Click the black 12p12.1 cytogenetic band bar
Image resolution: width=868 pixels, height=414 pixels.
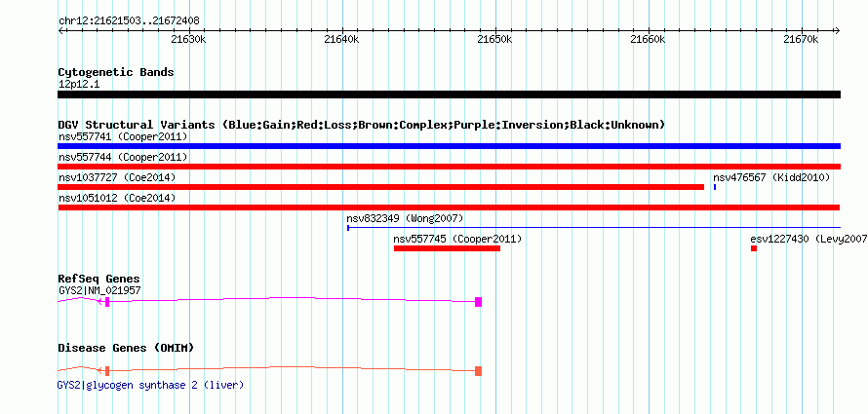click(x=449, y=94)
